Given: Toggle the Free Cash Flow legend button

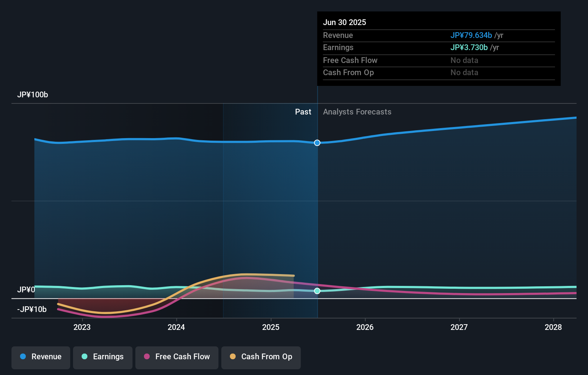Looking at the screenshot, I should [177, 357].
